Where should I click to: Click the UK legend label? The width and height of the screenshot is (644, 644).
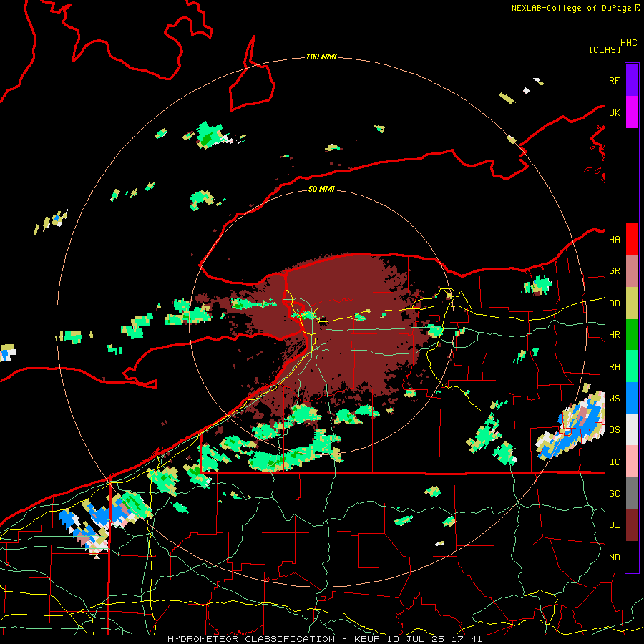(614, 112)
